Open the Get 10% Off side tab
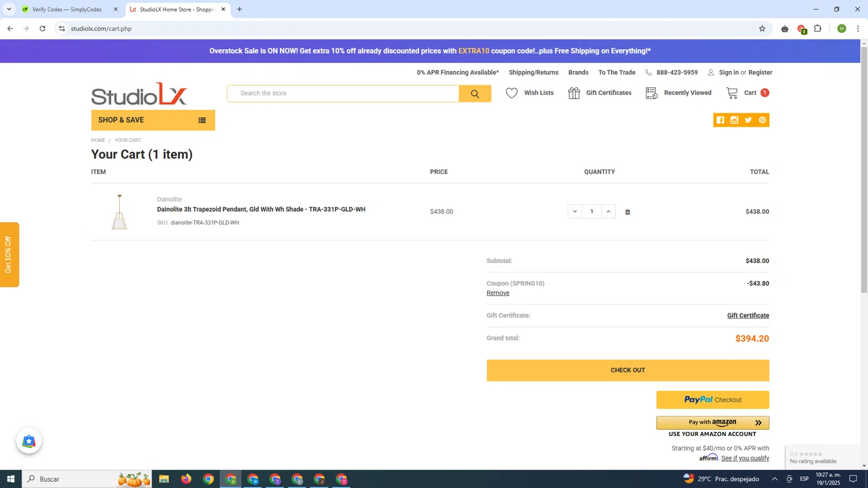The width and height of the screenshot is (868, 488). (x=9, y=255)
